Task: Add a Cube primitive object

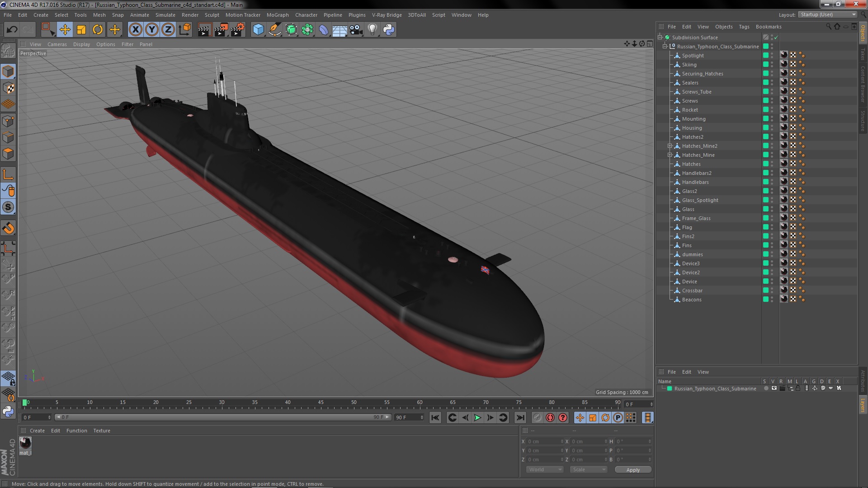Action: tap(258, 30)
